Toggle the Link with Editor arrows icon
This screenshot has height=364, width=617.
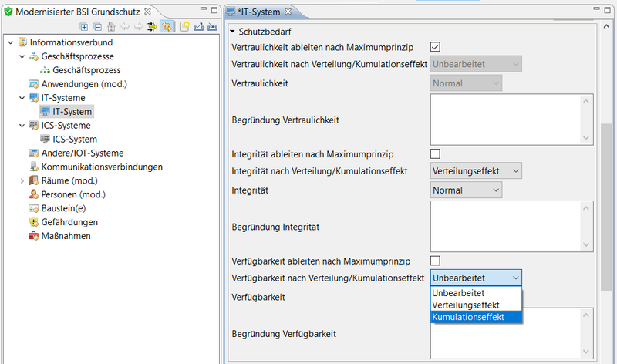coord(167,26)
